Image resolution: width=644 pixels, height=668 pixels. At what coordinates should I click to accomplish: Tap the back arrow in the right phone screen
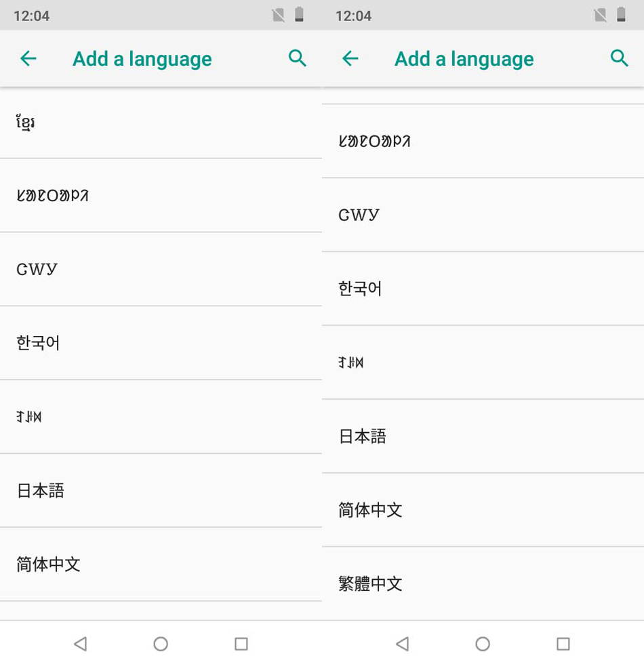(350, 58)
